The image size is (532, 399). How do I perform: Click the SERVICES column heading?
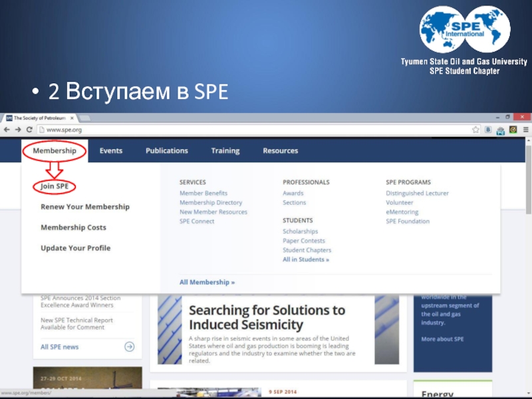click(193, 182)
